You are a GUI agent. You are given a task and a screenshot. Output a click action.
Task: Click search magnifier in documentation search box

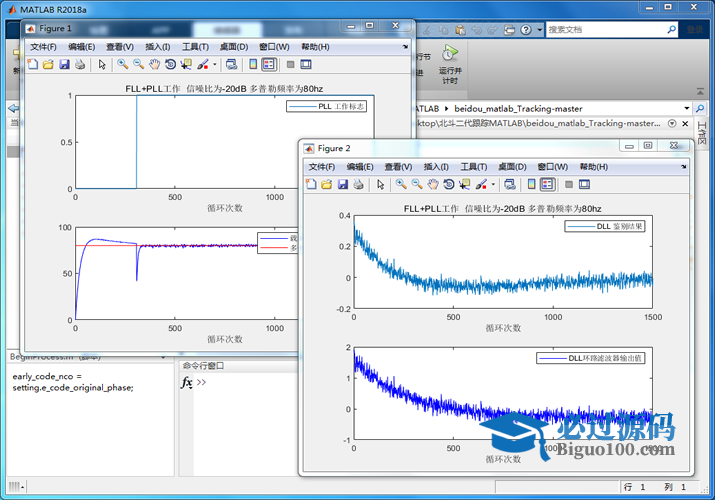click(x=671, y=30)
